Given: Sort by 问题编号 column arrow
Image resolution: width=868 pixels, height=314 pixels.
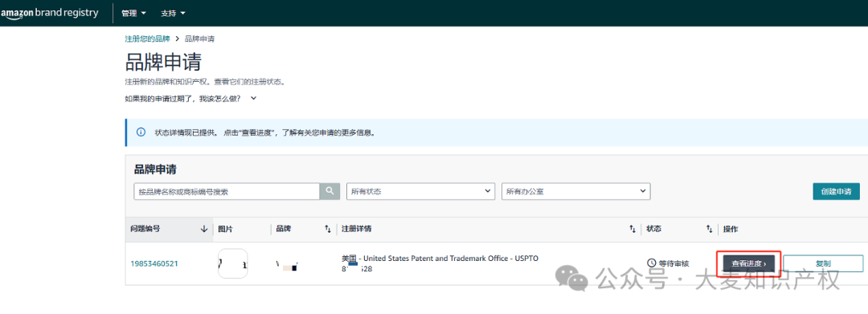Looking at the screenshot, I should (x=203, y=229).
